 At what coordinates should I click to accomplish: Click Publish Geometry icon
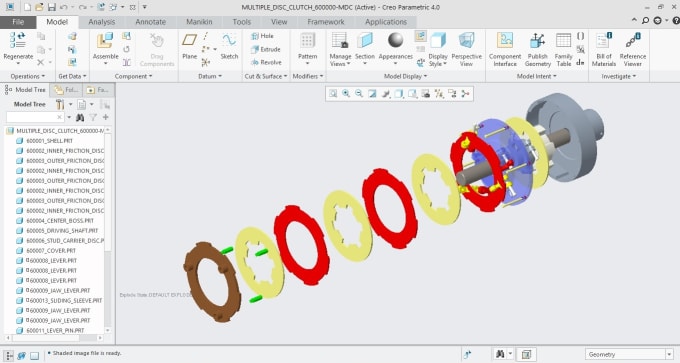(537, 41)
